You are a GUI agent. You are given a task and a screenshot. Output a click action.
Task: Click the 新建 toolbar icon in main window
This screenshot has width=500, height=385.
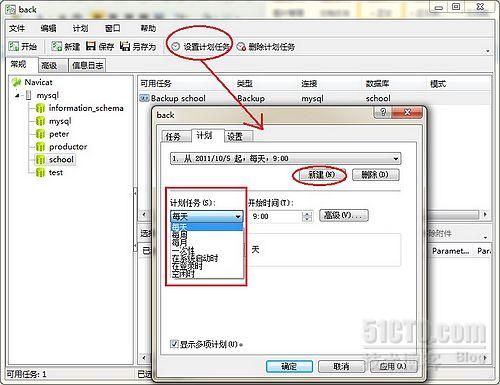(x=57, y=46)
